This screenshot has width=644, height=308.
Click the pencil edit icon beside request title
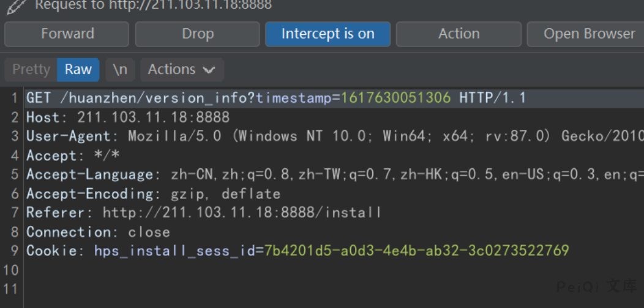pos(17,6)
